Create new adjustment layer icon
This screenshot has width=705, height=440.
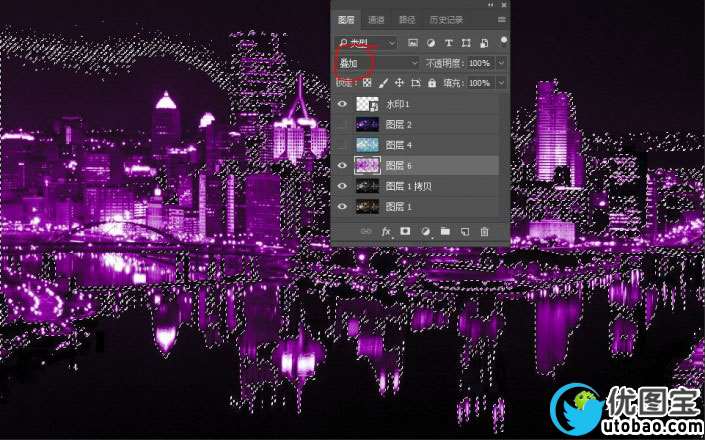click(425, 231)
